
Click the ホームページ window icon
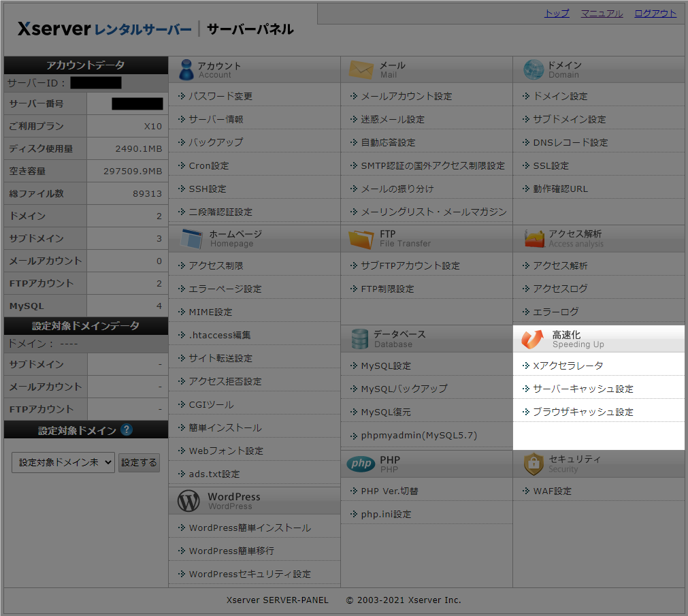tap(192, 239)
